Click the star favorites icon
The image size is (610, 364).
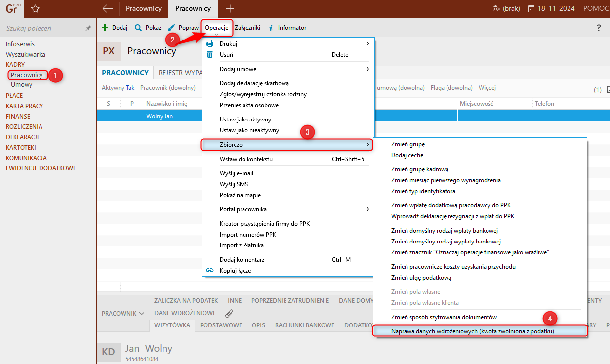tap(35, 9)
